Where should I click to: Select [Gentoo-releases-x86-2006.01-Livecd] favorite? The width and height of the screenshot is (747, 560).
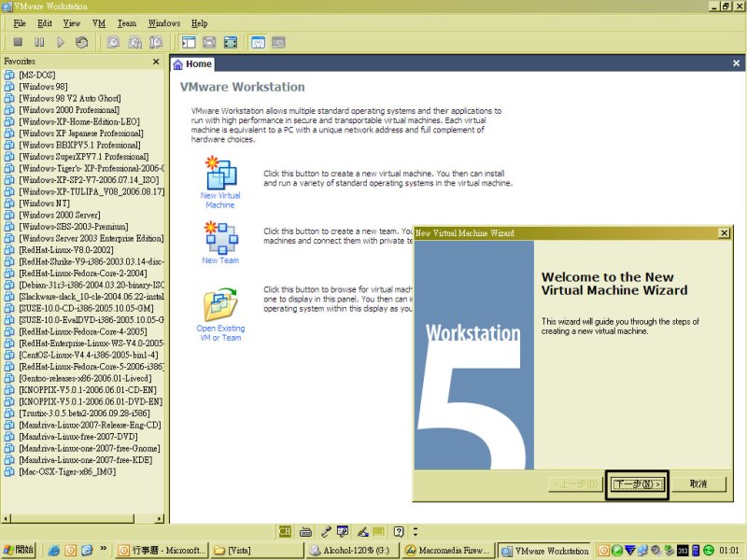85,378
